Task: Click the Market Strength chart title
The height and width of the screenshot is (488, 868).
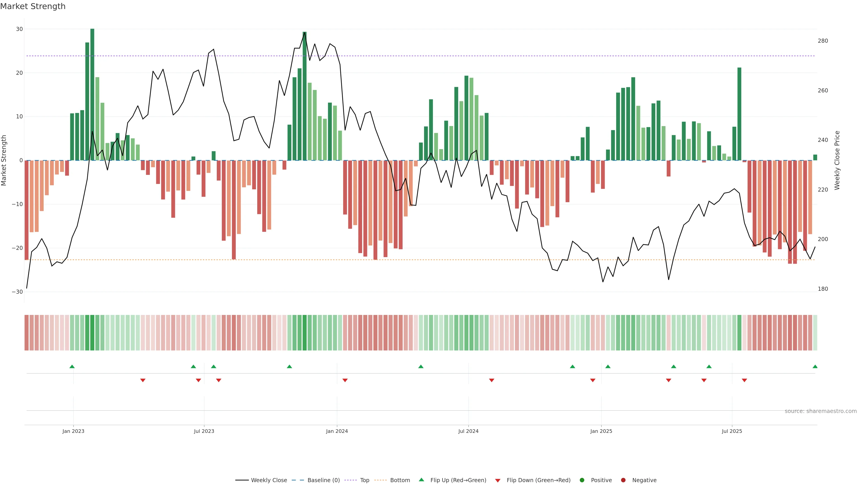Action: (33, 6)
